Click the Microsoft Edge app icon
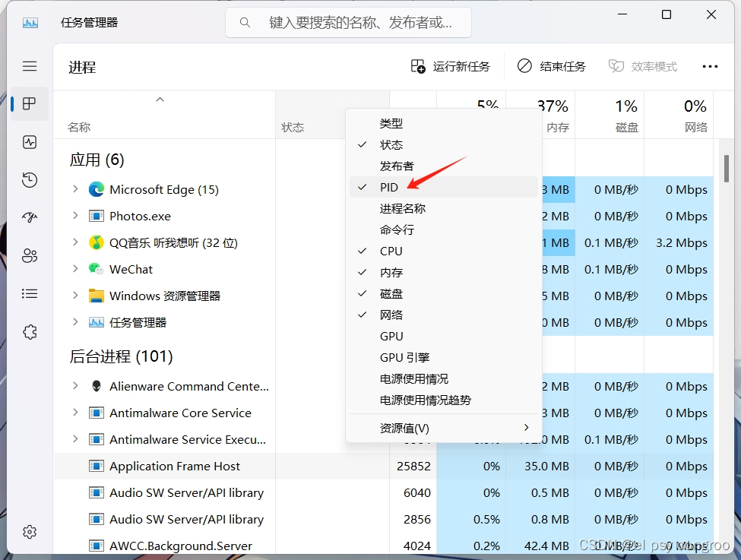This screenshot has width=741, height=560. [97, 189]
